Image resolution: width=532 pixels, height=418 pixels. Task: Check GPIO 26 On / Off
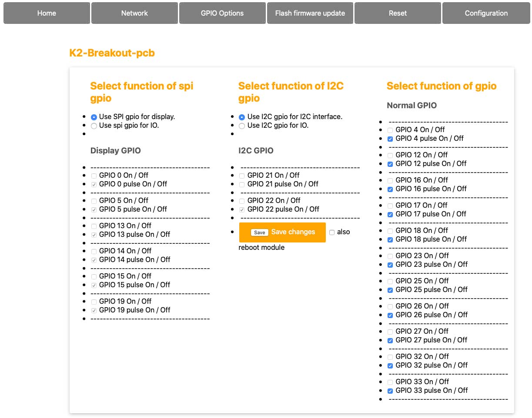click(x=390, y=306)
